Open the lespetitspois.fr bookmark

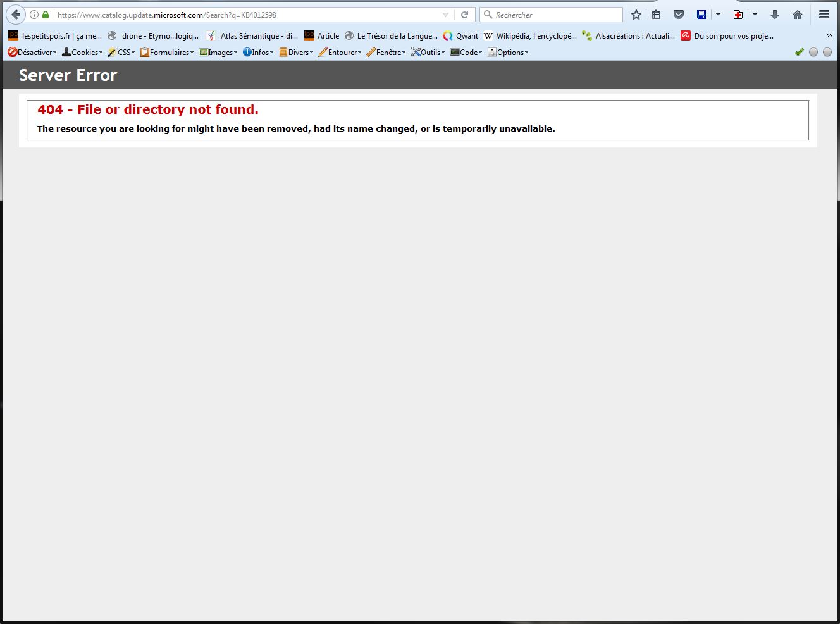[x=55, y=36]
